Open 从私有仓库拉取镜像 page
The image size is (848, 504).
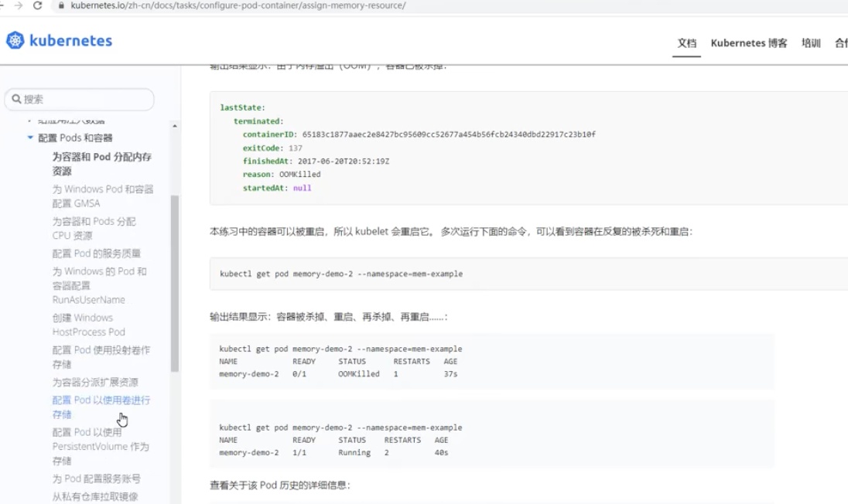point(95,496)
